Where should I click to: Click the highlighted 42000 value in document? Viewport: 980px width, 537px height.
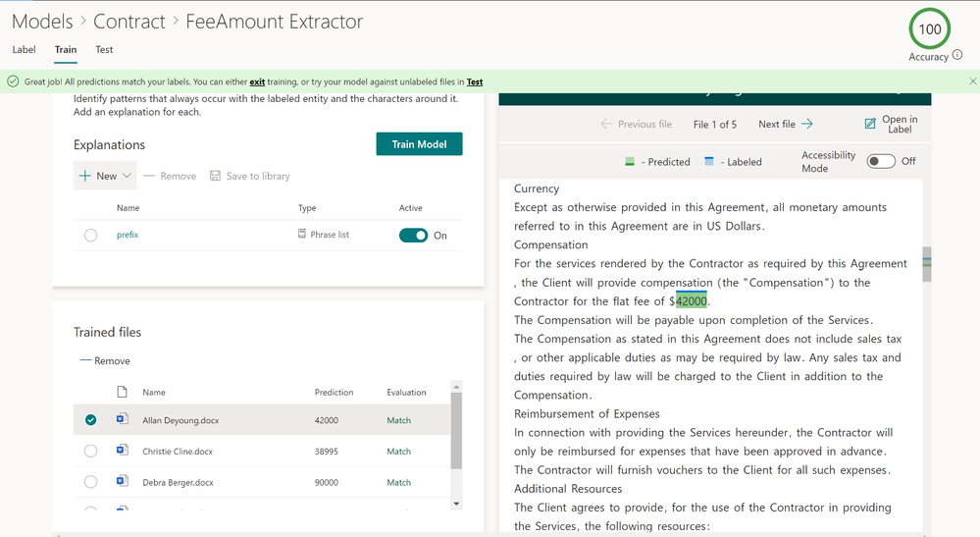[x=692, y=301]
